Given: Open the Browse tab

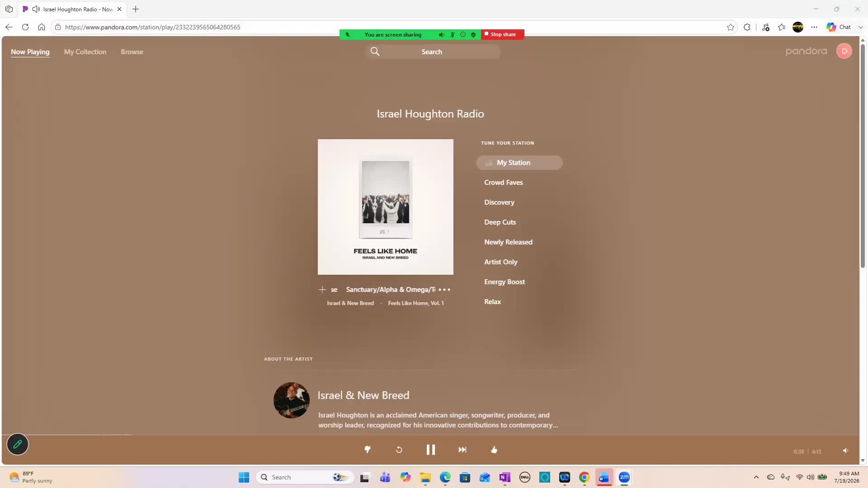Looking at the screenshot, I should pyautogui.click(x=132, y=52).
